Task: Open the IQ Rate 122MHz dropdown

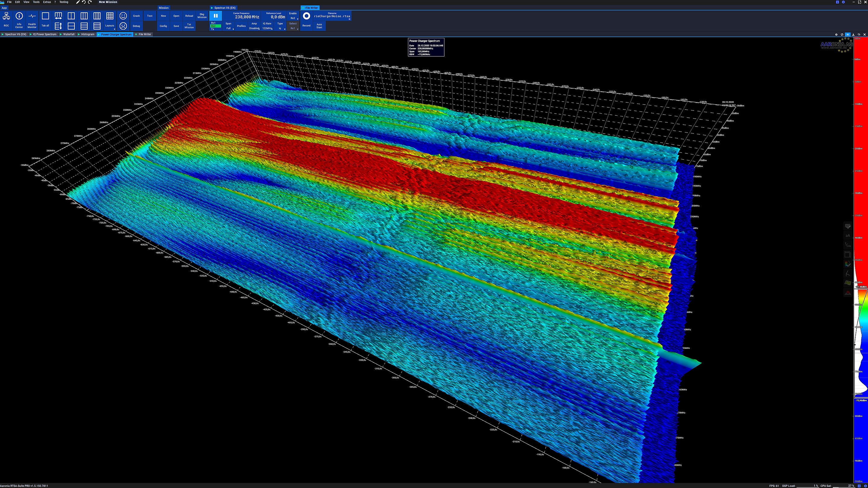Action: (x=268, y=28)
